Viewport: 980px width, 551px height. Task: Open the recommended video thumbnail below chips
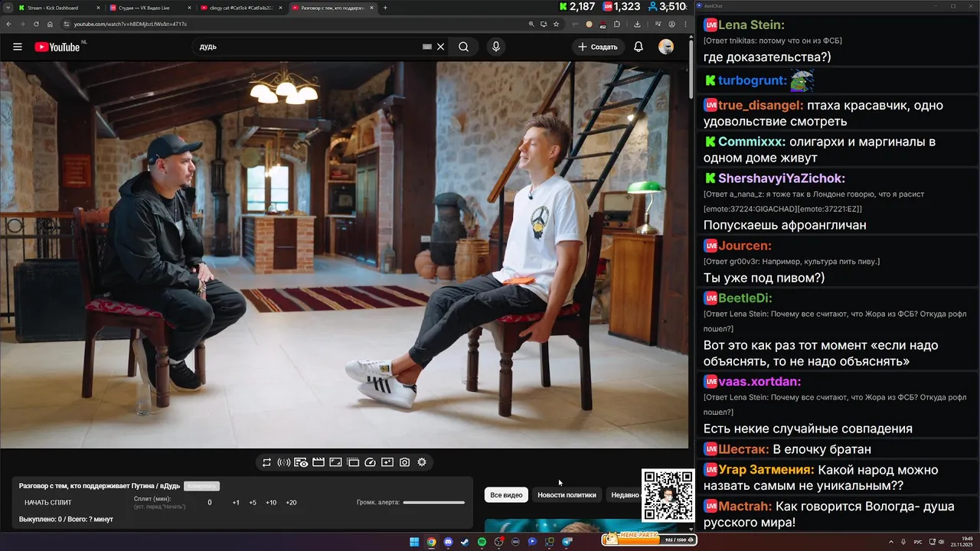(x=582, y=526)
